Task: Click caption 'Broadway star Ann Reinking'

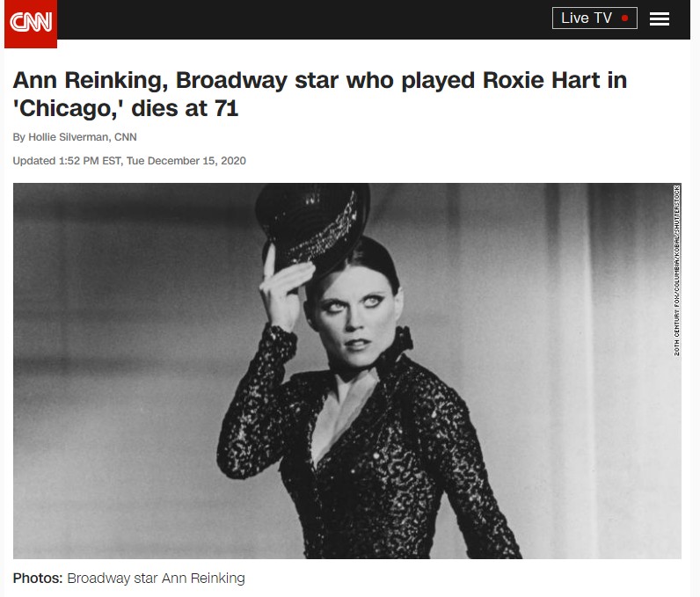Action: point(156,579)
